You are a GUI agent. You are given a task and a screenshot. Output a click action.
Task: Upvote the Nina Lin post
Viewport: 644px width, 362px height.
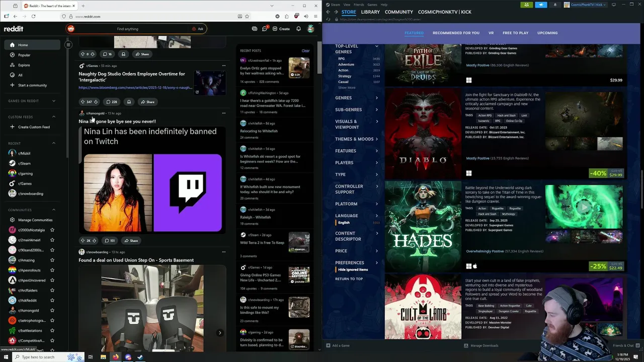(83, 241)
